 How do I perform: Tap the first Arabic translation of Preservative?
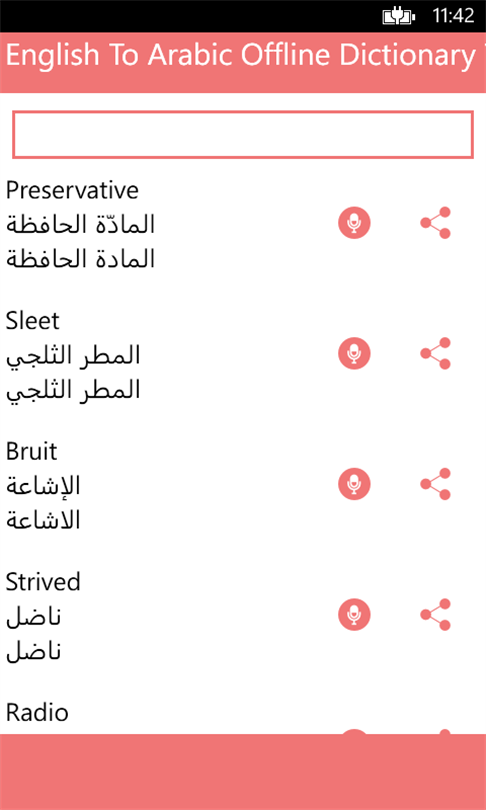pyautogui.click(x=81, y=224)
